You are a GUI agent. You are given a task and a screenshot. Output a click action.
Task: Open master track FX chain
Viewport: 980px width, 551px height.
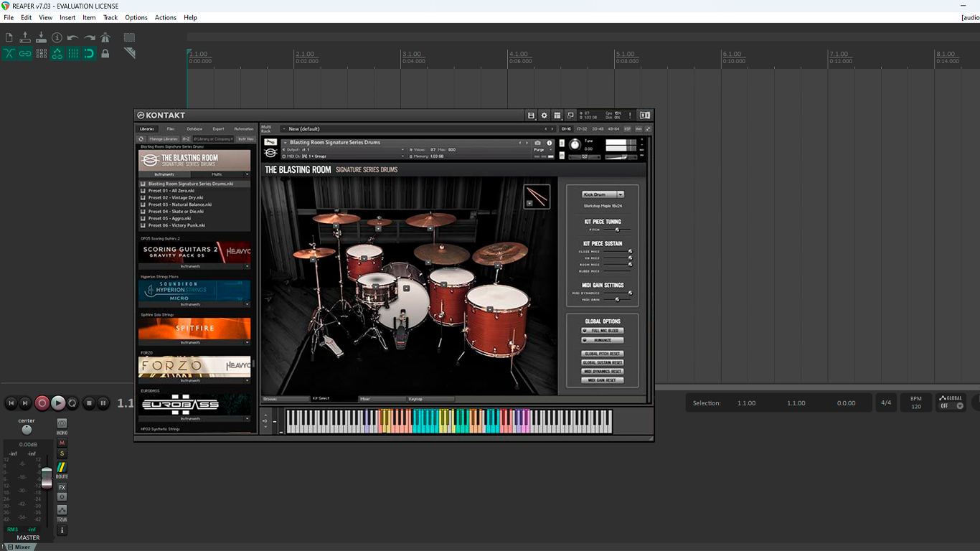(62, 487)
